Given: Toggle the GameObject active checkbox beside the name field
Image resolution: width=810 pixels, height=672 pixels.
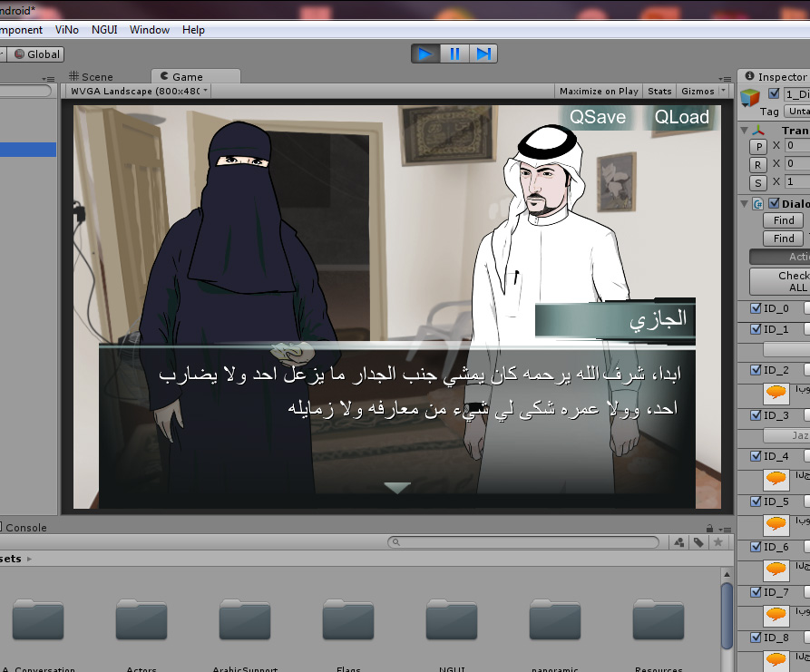Looking at the screenshot, I should click(x=774, y=93).
